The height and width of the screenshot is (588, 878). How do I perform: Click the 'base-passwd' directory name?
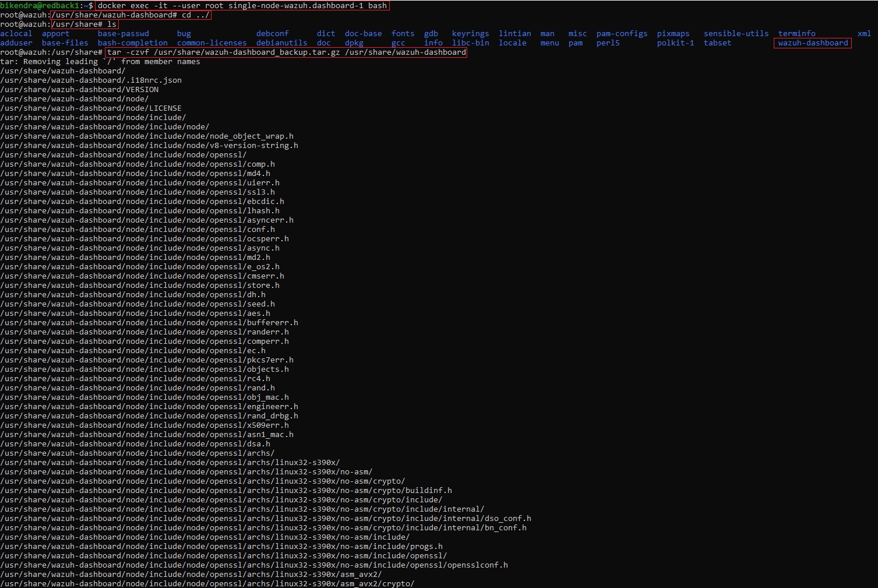124,33
